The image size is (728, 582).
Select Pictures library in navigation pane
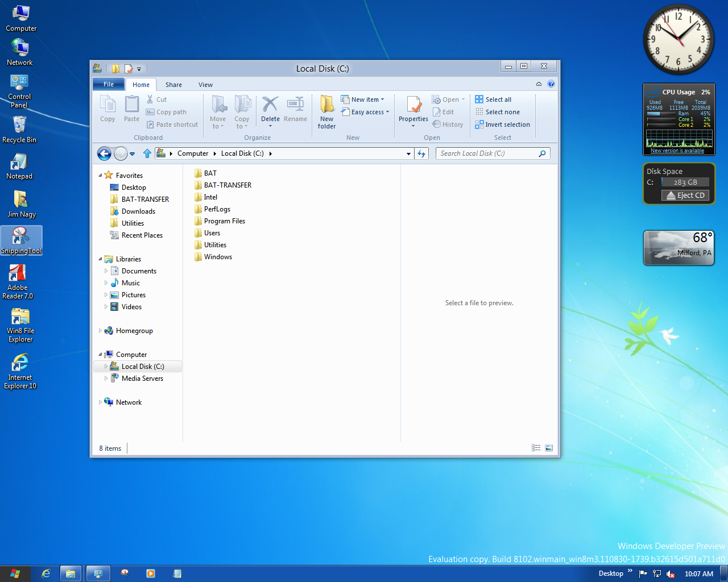click(128, 295)
